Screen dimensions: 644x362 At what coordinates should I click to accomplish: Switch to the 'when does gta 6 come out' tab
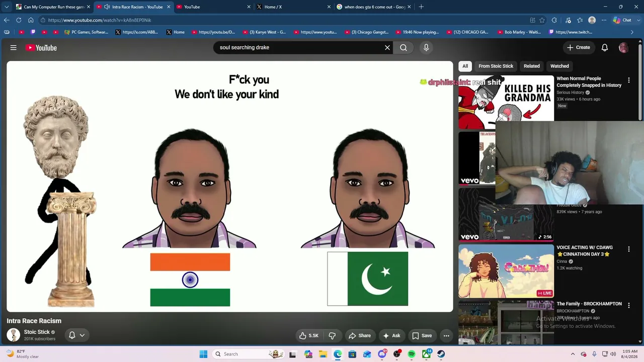click(374, 7)
